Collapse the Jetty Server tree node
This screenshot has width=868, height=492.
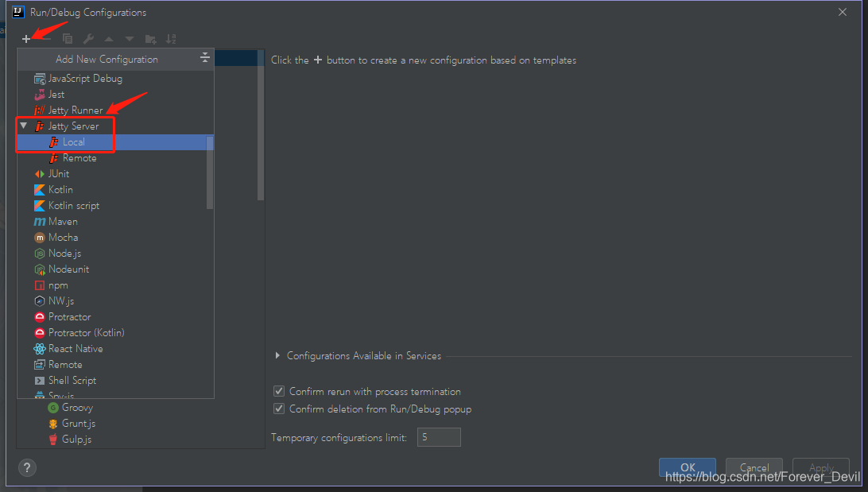tap(24, 126)
